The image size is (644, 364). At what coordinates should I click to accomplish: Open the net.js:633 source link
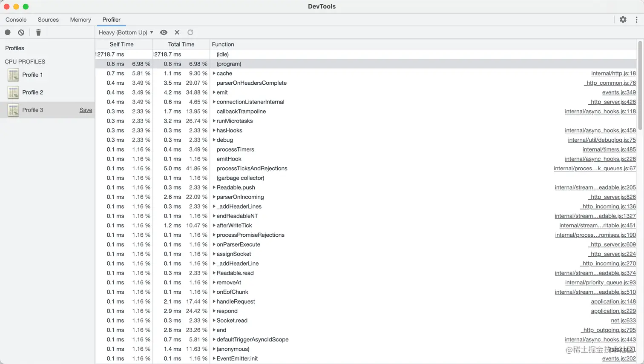click(623, 321)
